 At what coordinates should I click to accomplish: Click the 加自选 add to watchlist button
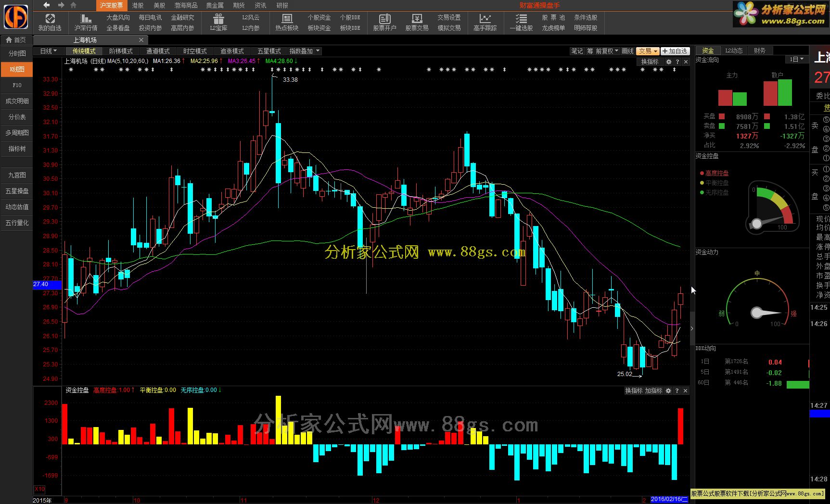[x=675, y=51]
